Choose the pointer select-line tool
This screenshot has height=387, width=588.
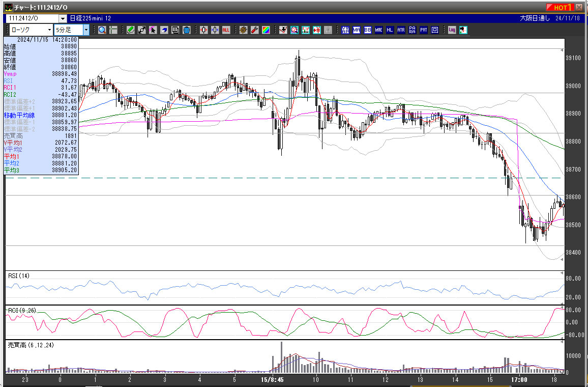pos(153,30)
